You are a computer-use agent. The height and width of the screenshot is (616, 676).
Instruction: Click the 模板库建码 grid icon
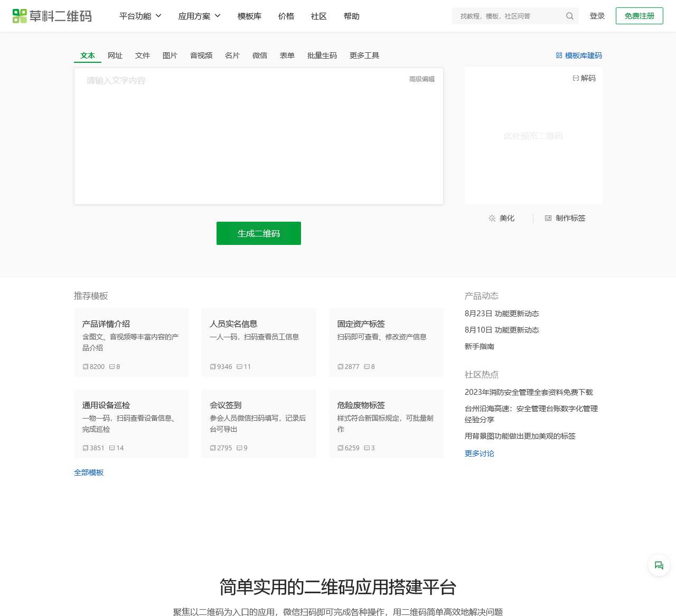click(559, 55)
